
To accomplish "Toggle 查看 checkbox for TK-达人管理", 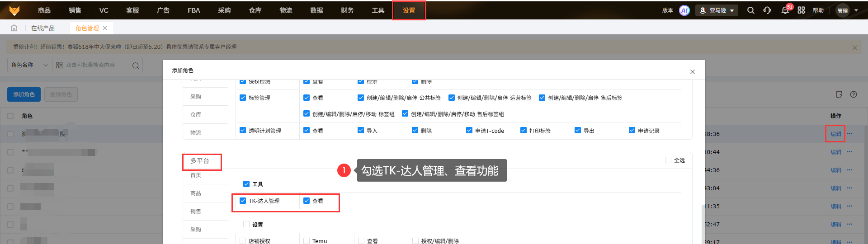I will (307, 201).
